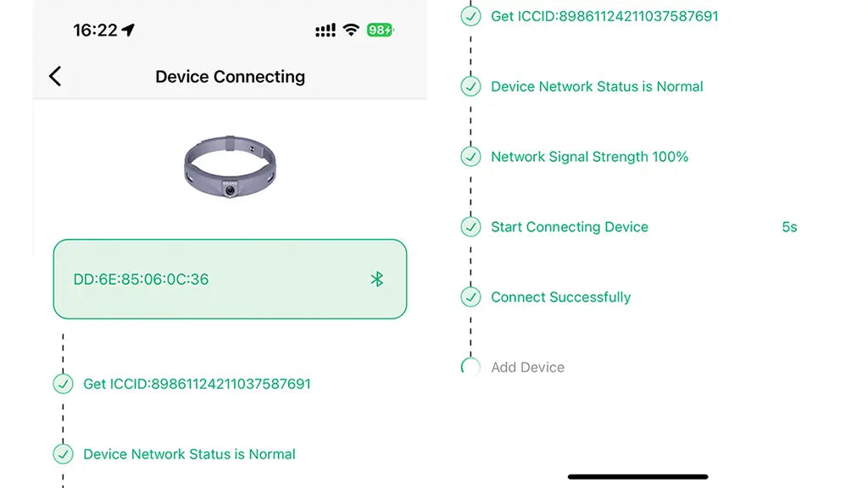
Task: Tap the 5s connection timer
Action: (789, 227)
